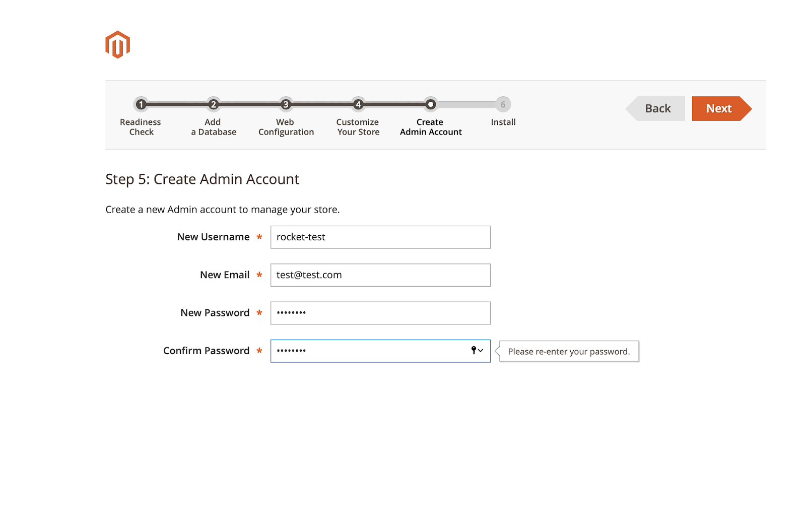Open the Add a Database step label
Image resolution: width=806 pixels, height=532 pixels.
214,127
